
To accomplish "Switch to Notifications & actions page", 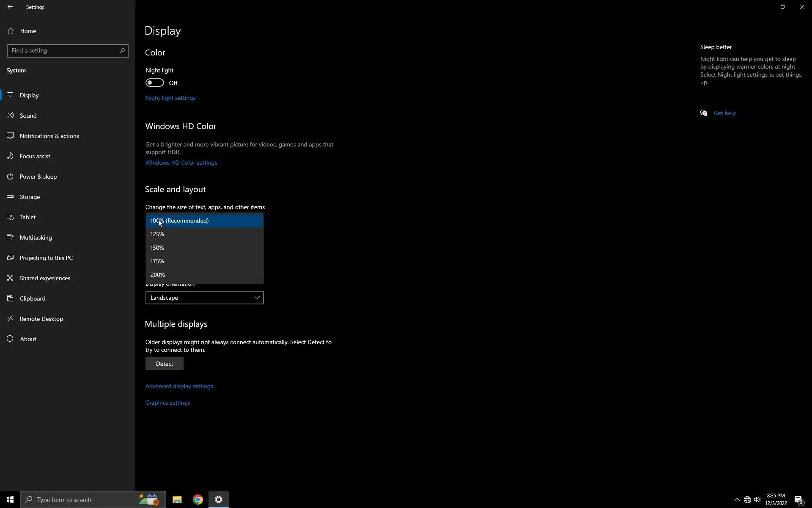I will click(x=49, y=136).
